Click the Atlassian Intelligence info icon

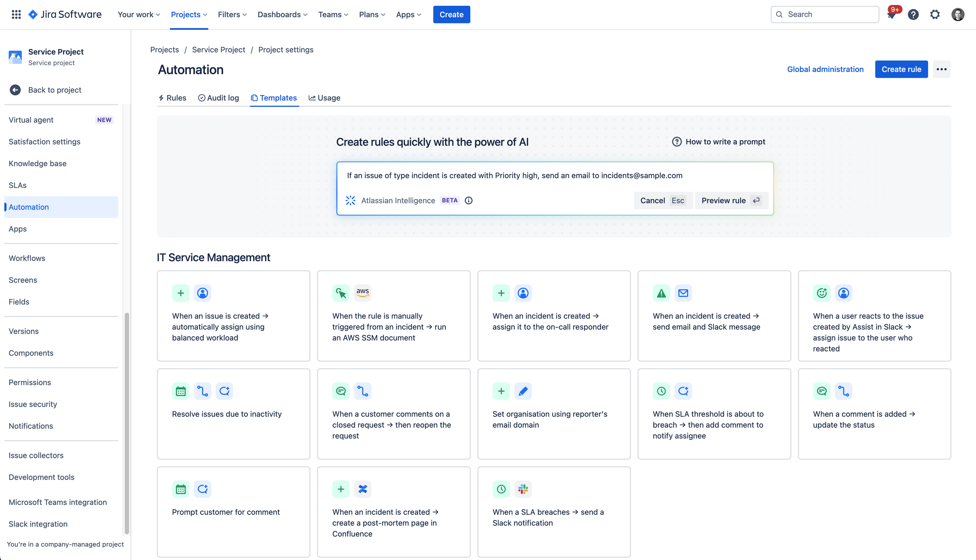[x=468, y=200]
